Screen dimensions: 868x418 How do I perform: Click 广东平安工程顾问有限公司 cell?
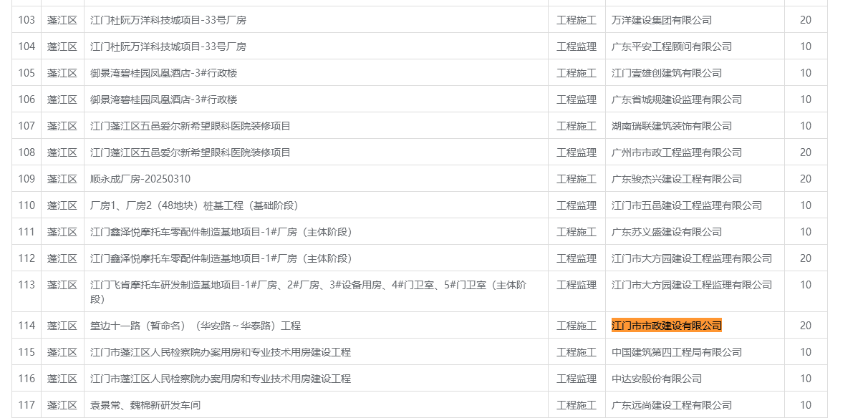pyautogui.click(x=672, y=47)
